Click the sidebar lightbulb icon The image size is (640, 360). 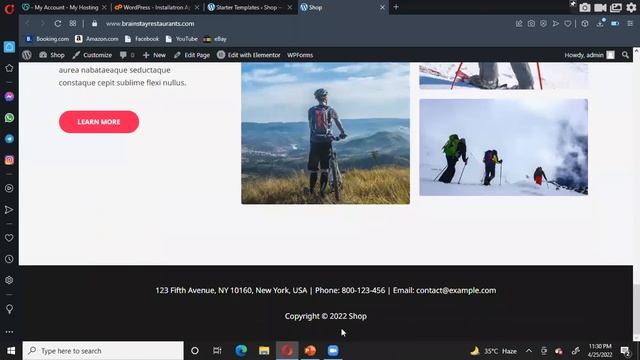coord(9,309)
